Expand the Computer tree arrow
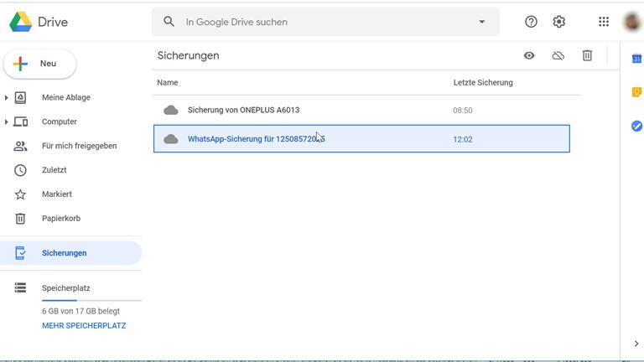This screenshot has height=362, width=644. coord(7,122)
